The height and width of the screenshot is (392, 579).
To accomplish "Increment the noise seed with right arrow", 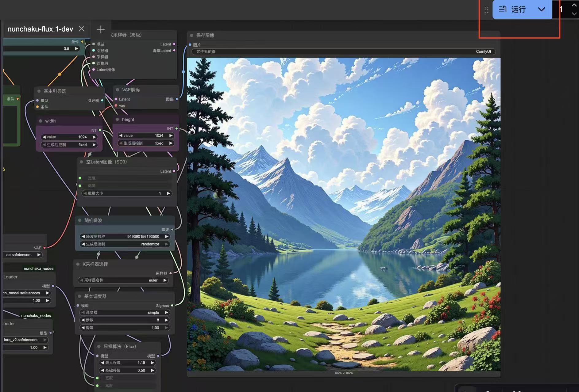I will coord(167,237).
